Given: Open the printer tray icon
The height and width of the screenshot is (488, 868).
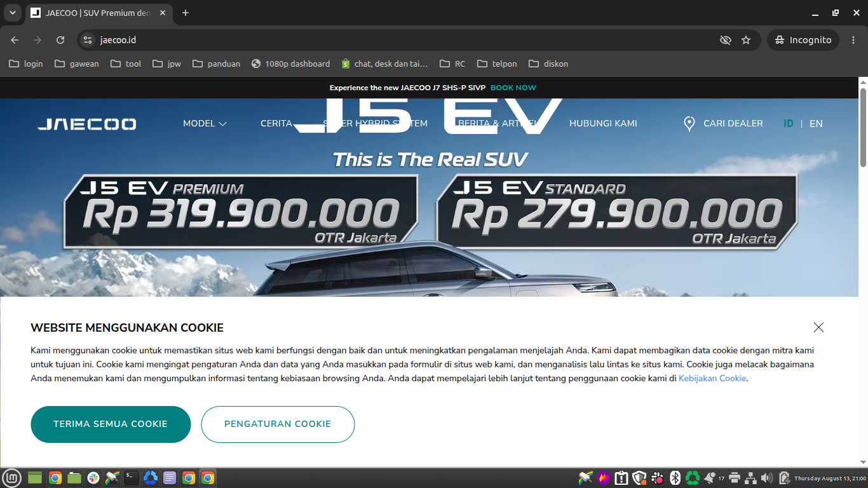Looking at the screenshot, I should pyautogui.click(x=735, y=478).
